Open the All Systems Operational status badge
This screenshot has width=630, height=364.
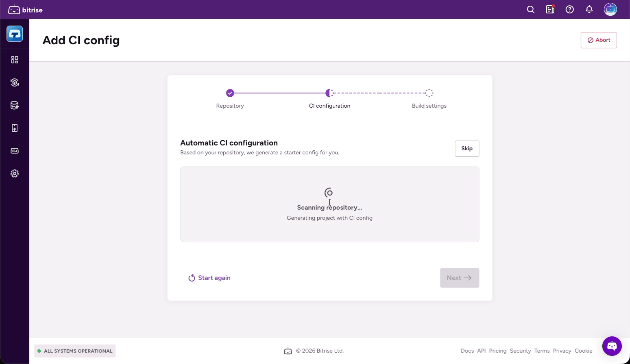75,351
